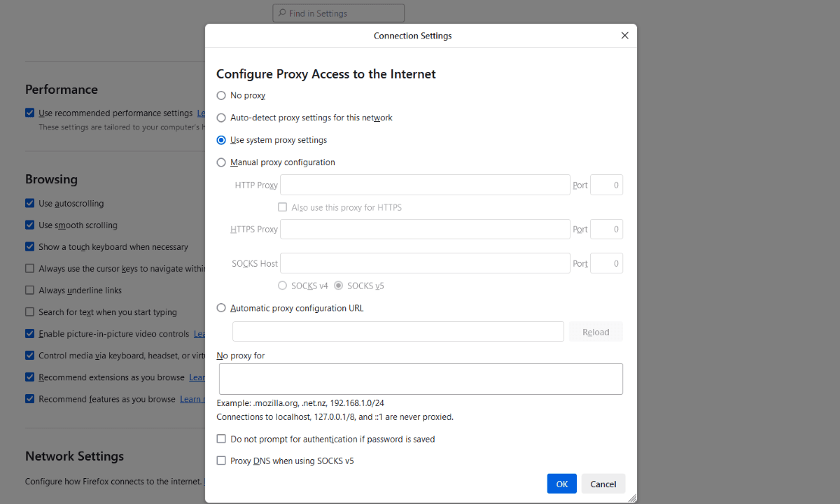Toggle Recommend features as you browse checkbox

[x=29, y=399]
